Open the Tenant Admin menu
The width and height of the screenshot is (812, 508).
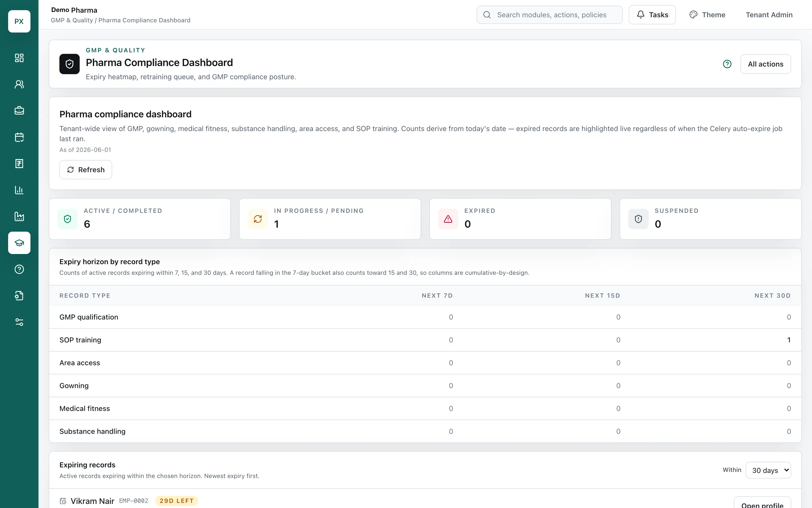(x=769, y=15)
